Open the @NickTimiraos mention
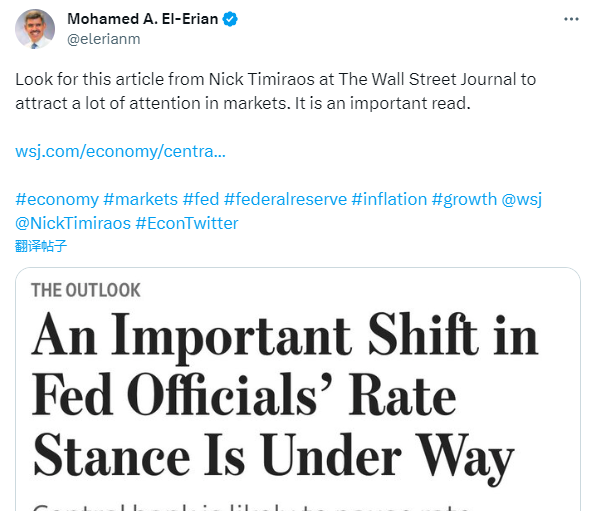This screenshot has height=511, width=595. point(73,223)
